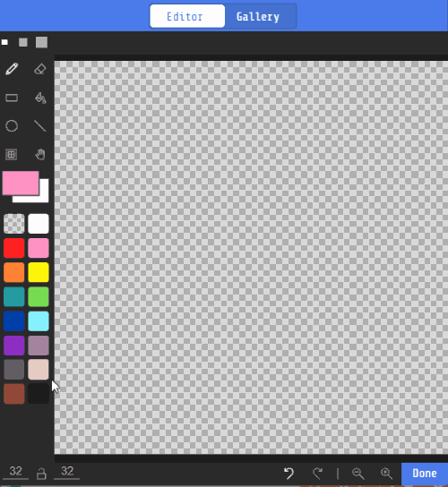Click the Done button
Screen dimensions: 448x487
(425, 474)
